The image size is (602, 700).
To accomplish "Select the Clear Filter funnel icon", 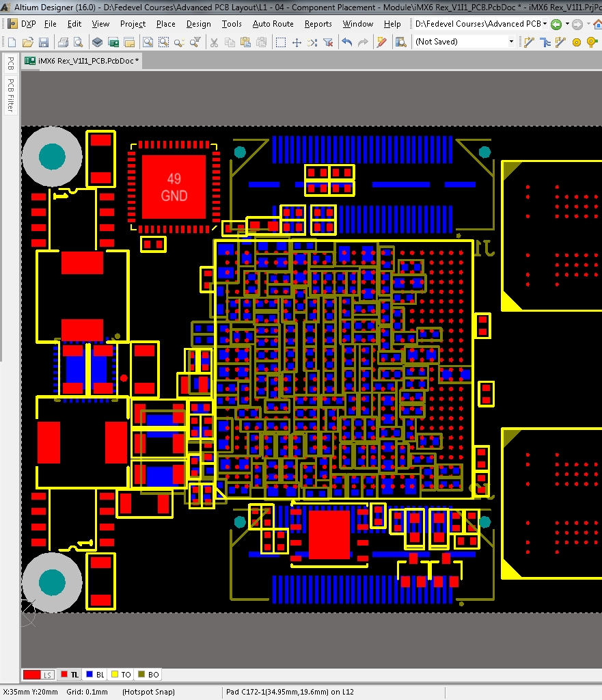I will tap(328, 42).
